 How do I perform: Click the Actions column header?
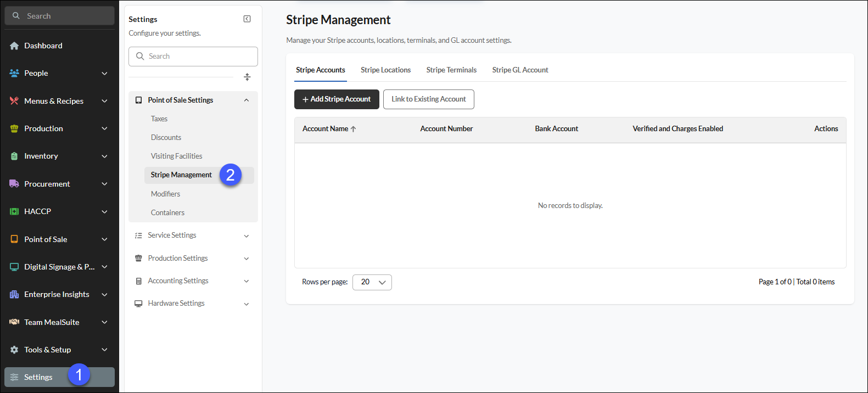tap(826, 128)
